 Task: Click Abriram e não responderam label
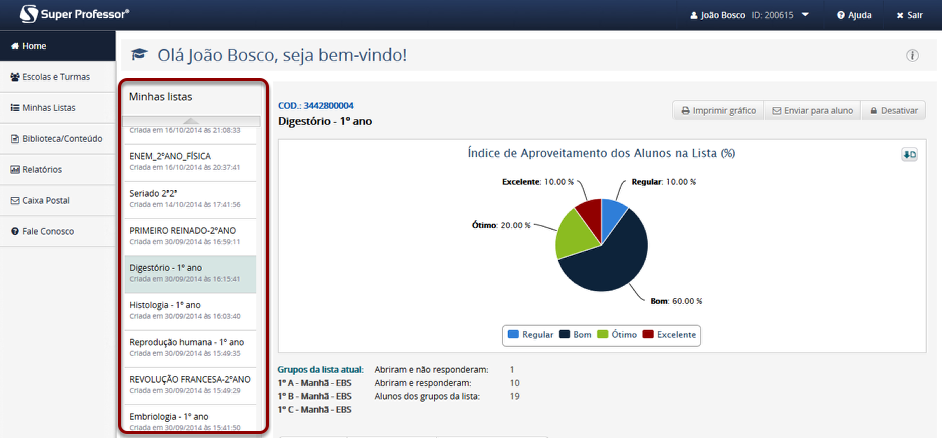[x=431, y=370]
